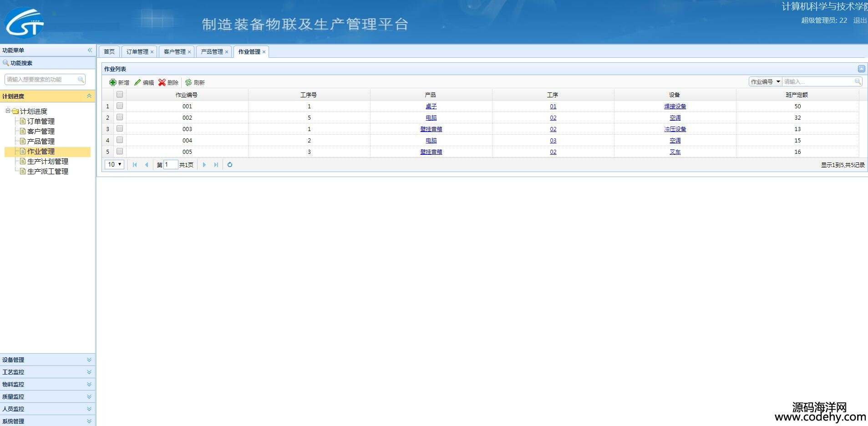Click the 编辑 pencil edit icon

[x=137, y=82]
